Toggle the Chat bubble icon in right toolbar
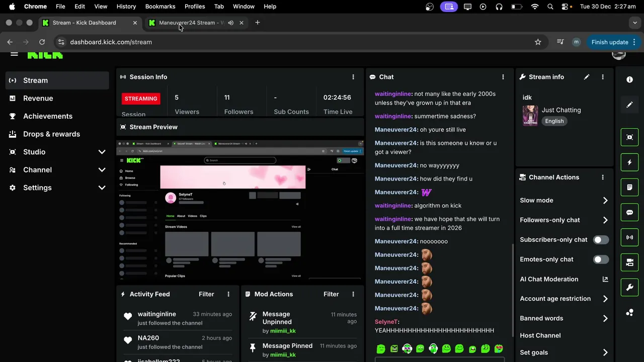 point(629,213)
